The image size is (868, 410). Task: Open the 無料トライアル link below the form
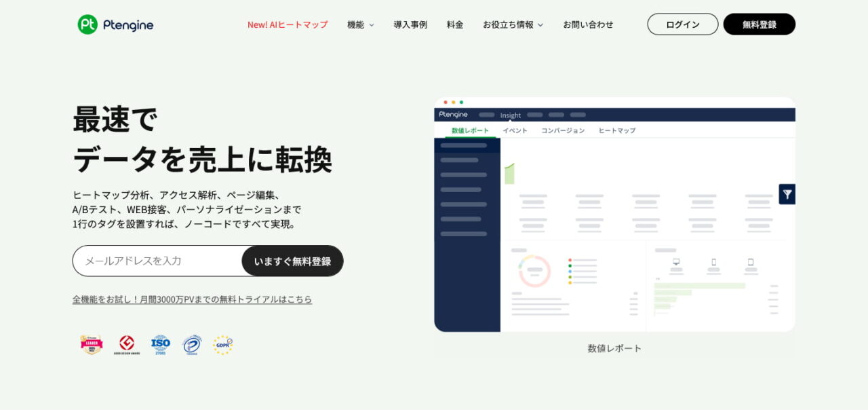(192, 299)
